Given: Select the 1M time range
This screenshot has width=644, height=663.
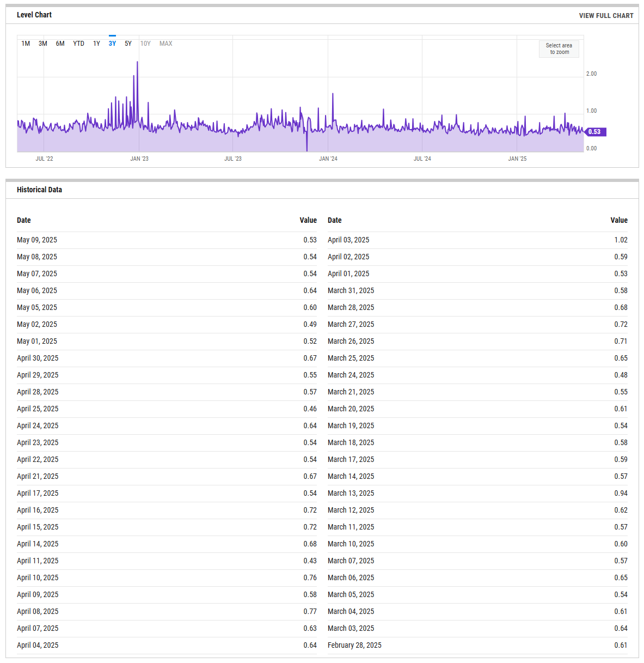Looking at the screenshot, I should (26, 44).
